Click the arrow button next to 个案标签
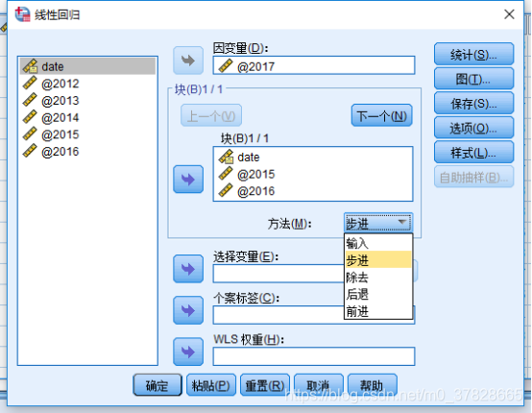Image resolution: width=532 pixels, height=413 pixels. [x=188, y=310]
